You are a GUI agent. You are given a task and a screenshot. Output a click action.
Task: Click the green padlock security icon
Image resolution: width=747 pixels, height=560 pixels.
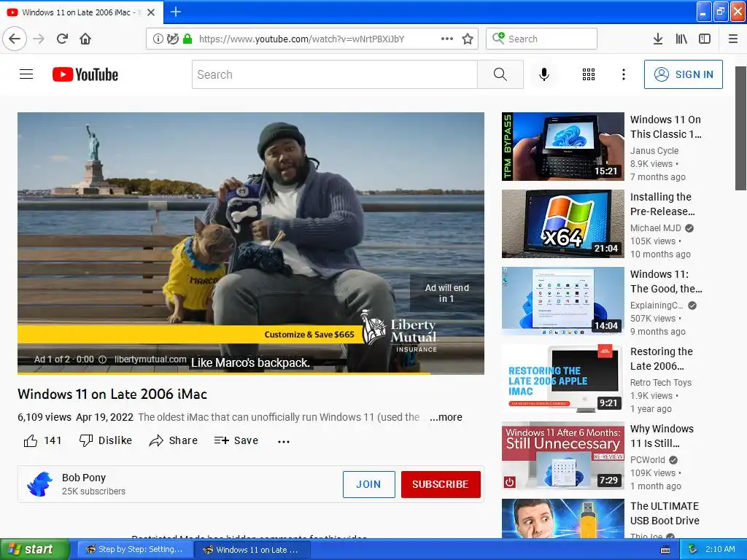[x=187, y=39]
